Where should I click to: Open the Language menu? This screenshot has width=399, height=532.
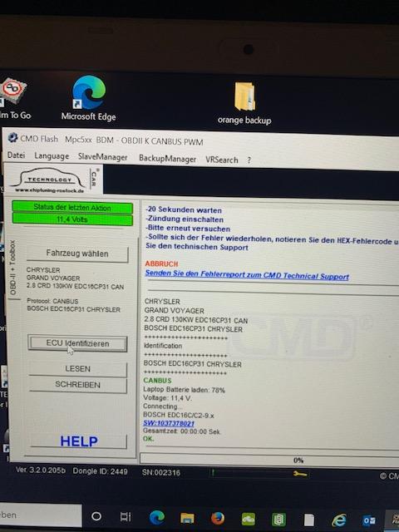pyautogui.click(x=52, y=156)
